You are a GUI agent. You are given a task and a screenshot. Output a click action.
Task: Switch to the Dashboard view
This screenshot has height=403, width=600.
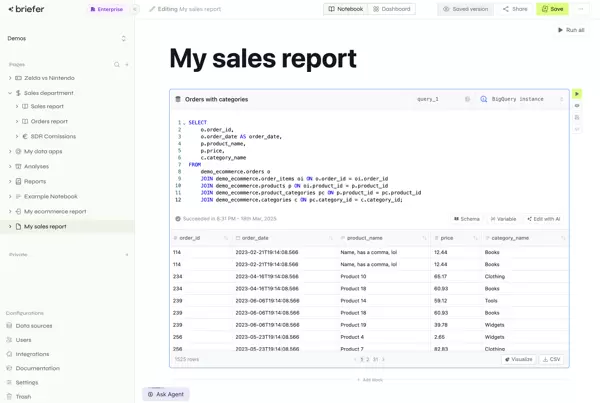(x=391, y=9)
